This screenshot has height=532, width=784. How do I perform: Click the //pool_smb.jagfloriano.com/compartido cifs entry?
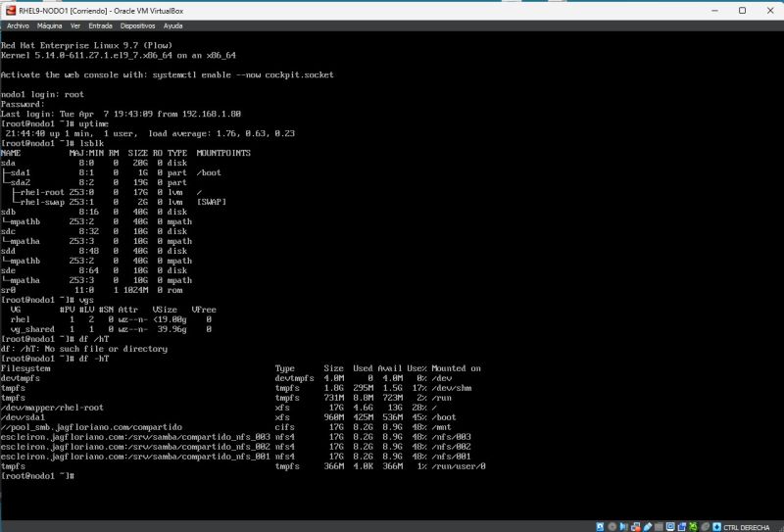91,427
